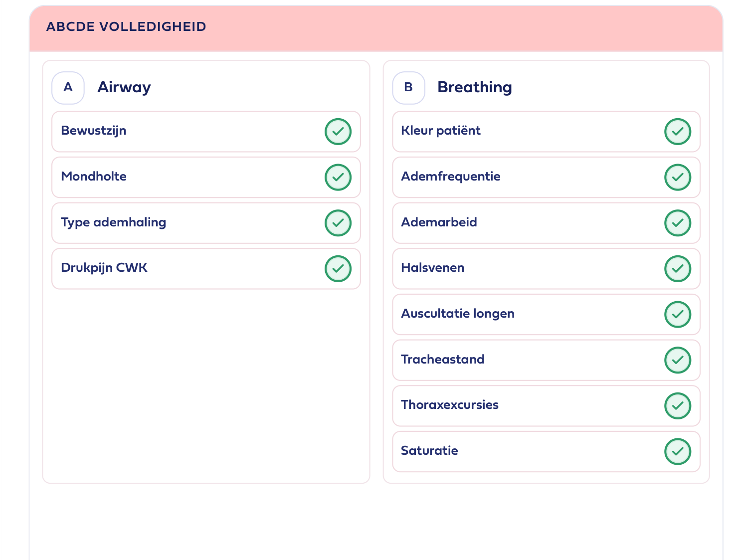Open the Saturatie item row

click(x=546, y=452)
